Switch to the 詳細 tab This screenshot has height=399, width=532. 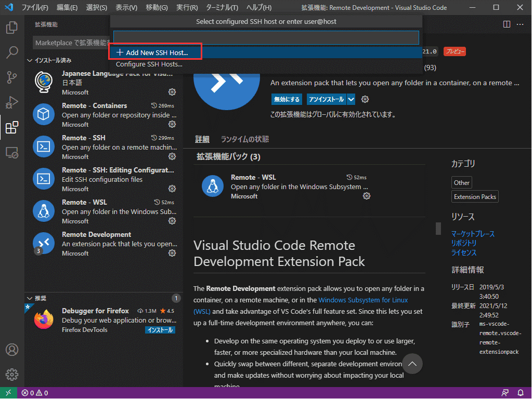(x=202, y=139)
